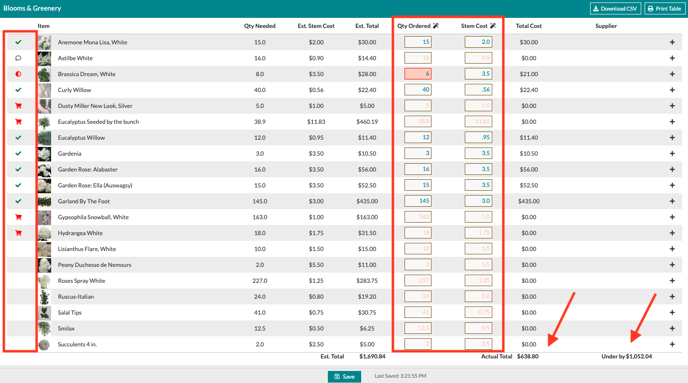Edit Qty Ordered field for Garland By The Foot
Screen dimensions: 688x383
coord(418,201)
